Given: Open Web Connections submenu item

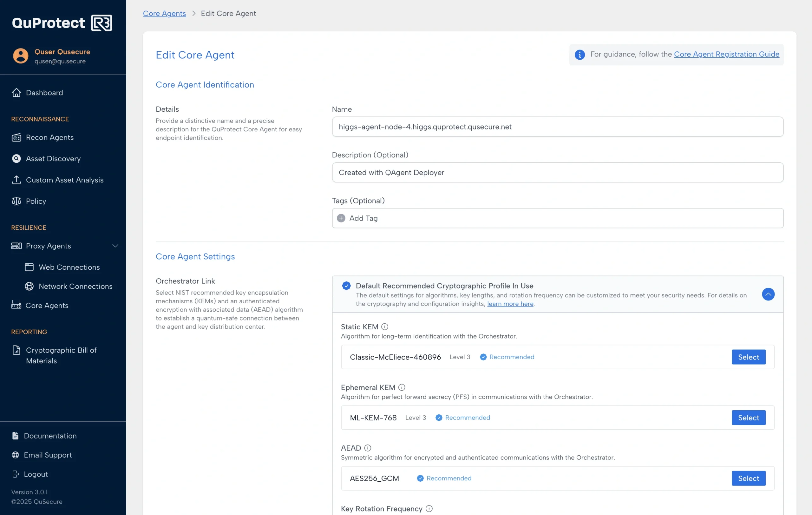Looking at the screenshot, I should [x=69, y=267].
